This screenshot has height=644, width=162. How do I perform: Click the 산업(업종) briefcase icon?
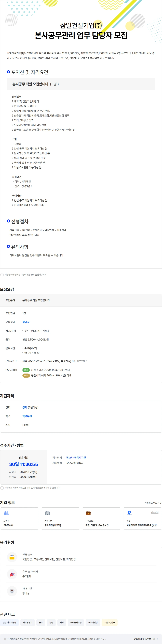point(88,513)
